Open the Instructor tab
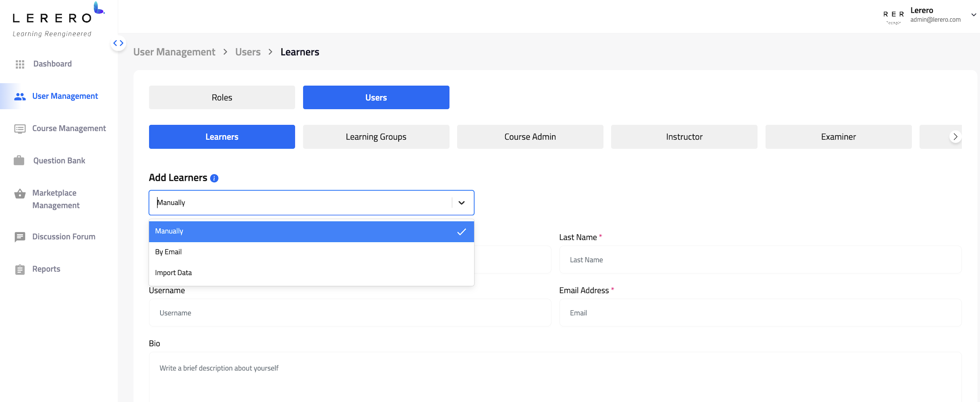This screenshot has width=980, height=402. click(684, 137)
